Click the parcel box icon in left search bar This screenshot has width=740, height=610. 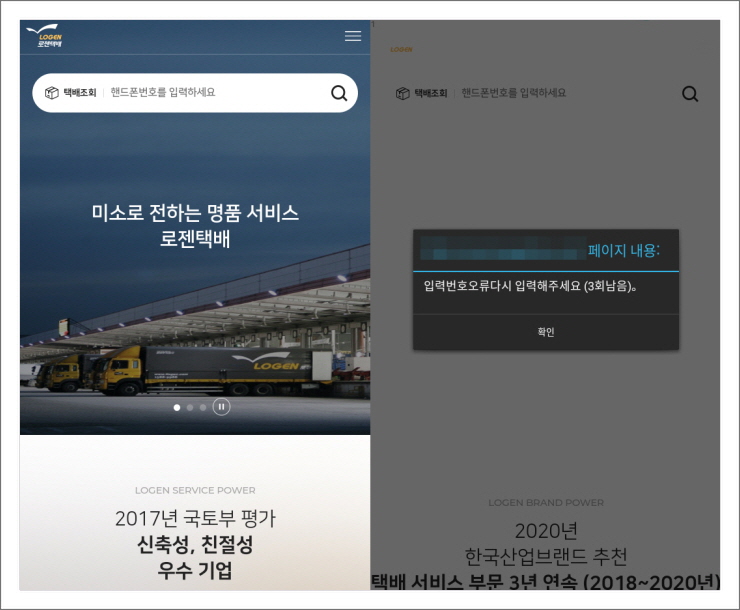coord(51,92)
